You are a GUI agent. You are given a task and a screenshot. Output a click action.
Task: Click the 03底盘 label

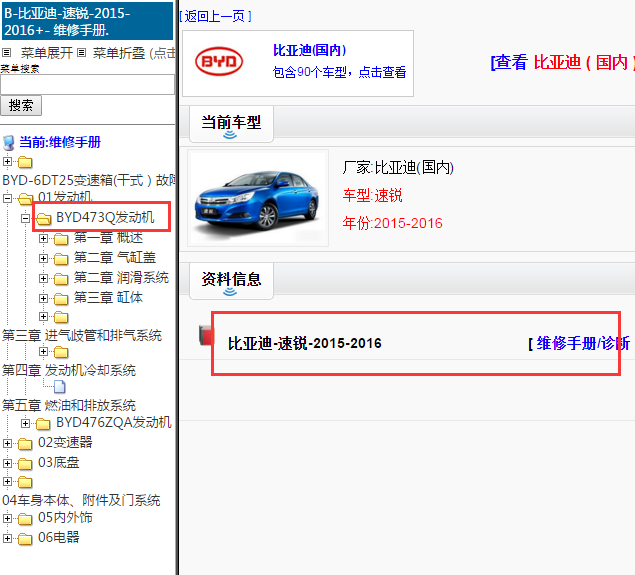59,462
